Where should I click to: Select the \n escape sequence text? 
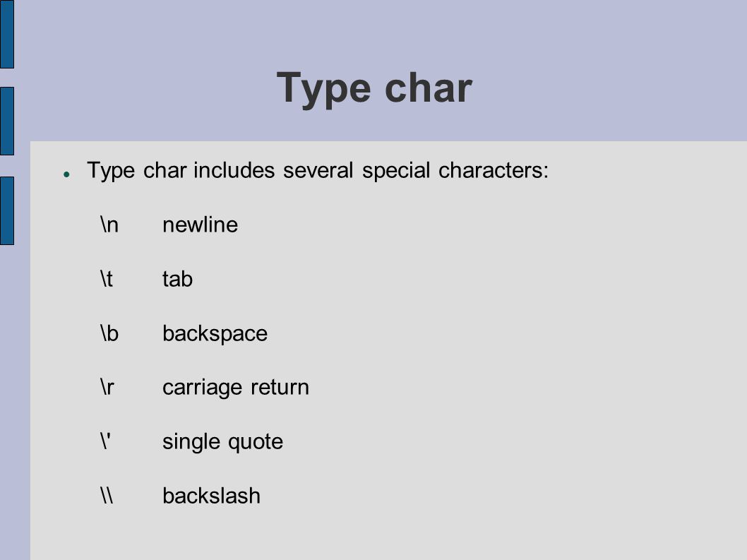tap(109, 225)
